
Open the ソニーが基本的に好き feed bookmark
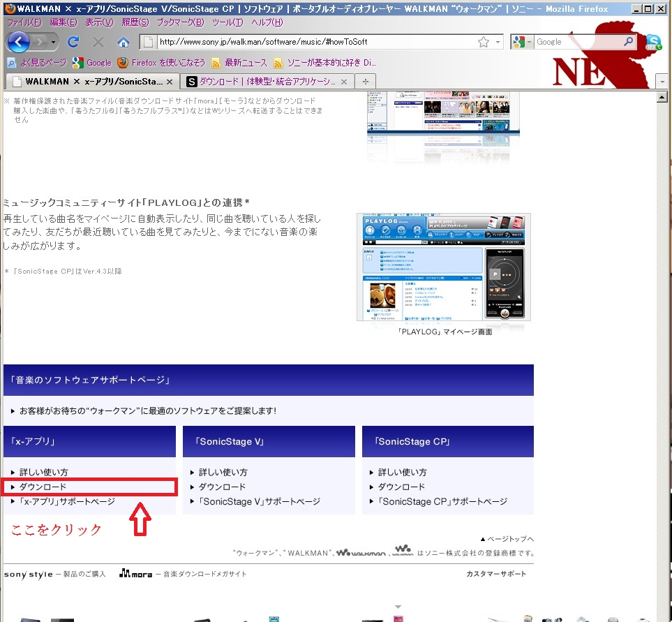pos(325,63)
